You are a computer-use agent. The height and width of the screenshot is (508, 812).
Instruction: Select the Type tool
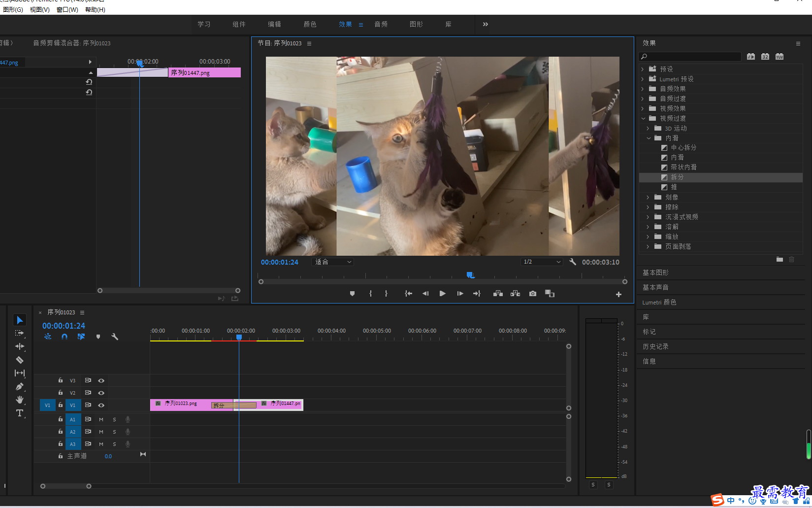click(x=20, y=413)
